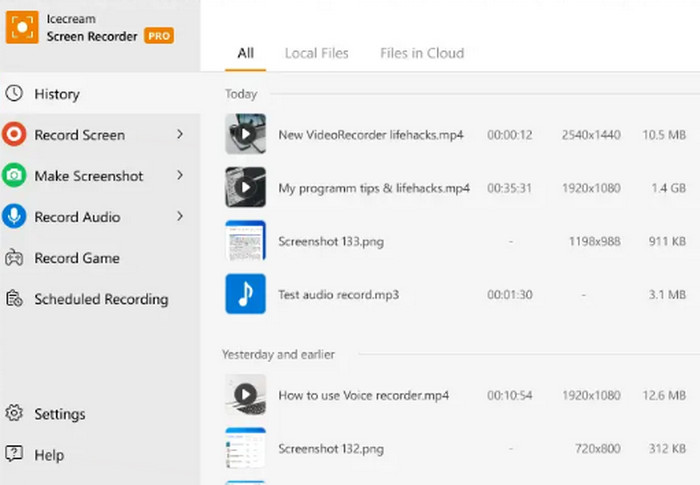Select the Test audio record.mp3 file name
Image resolution: width=700 pixels, height=485 pixels.
point(338,295)
